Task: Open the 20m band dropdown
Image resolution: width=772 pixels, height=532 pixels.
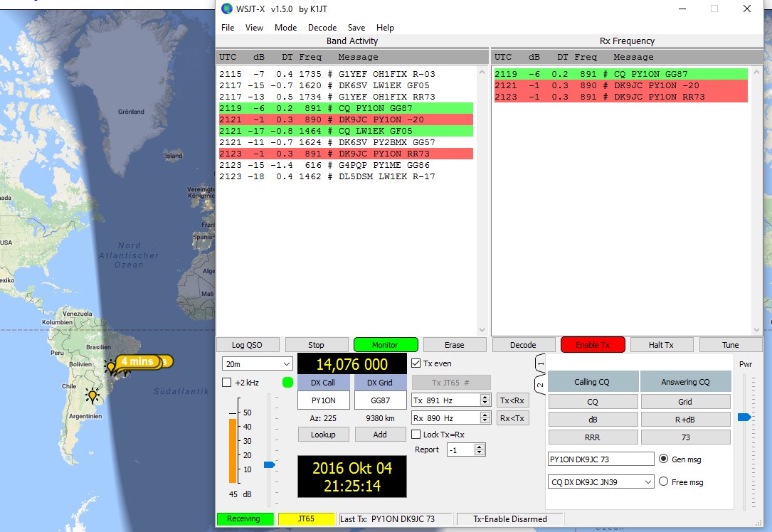Action: click(257, 363)
